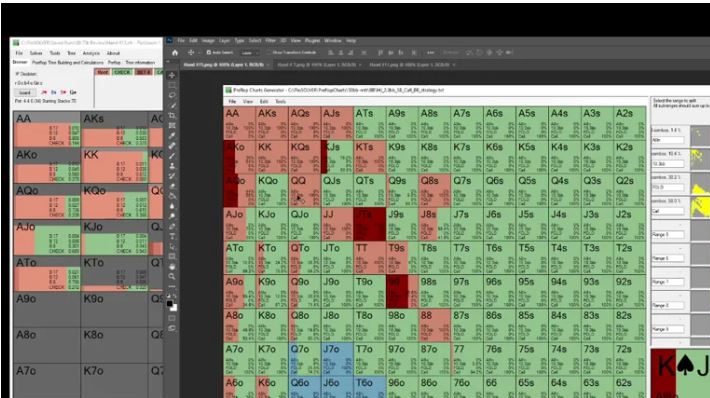Select the Rectangular Marquee tool

pos(172,85)
